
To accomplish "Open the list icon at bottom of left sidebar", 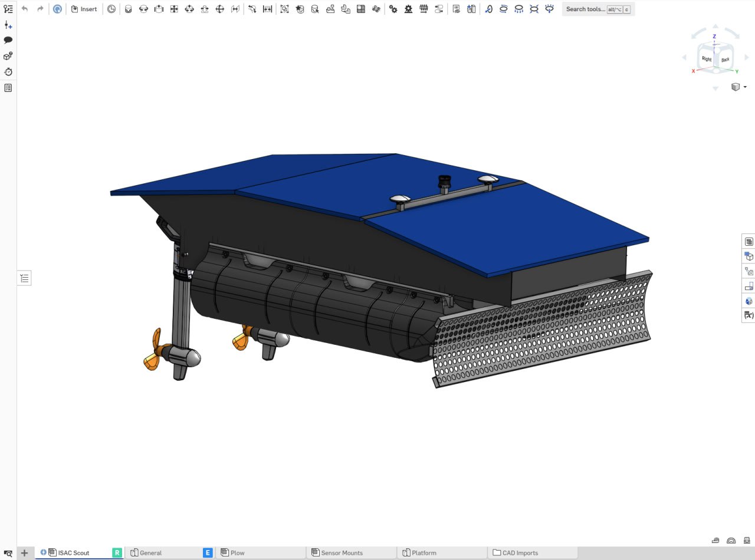I will point(8,88).
